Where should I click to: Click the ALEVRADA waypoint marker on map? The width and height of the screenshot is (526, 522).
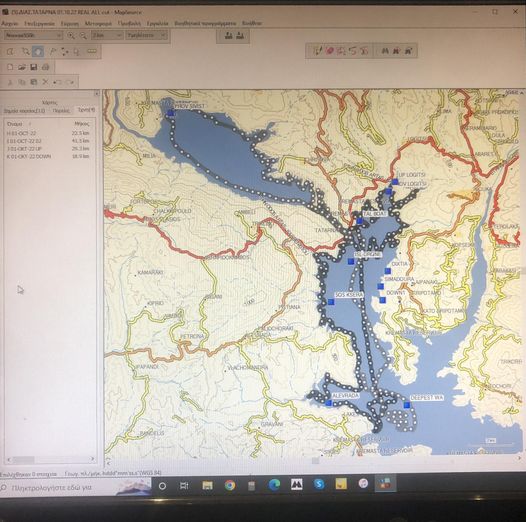[328, 403]
